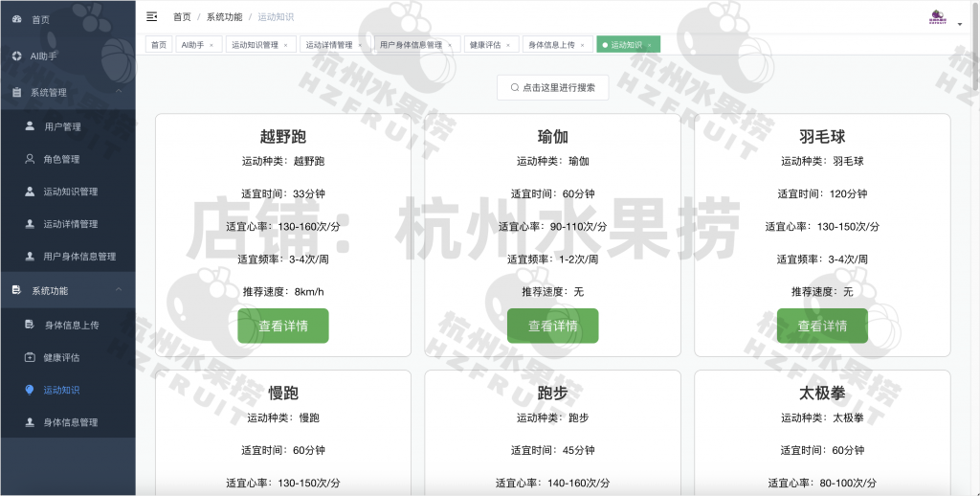The image size is (980, 496).
Task: Open 运动详情管理 sidebar entry
Action: click(x=68, y=224)
